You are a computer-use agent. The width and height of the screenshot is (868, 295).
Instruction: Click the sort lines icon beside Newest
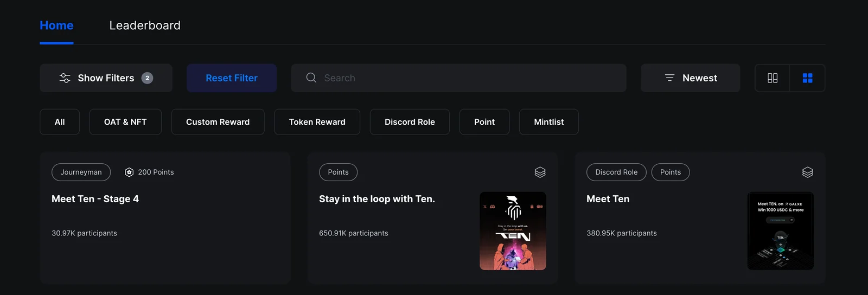(x=669, y=78)
